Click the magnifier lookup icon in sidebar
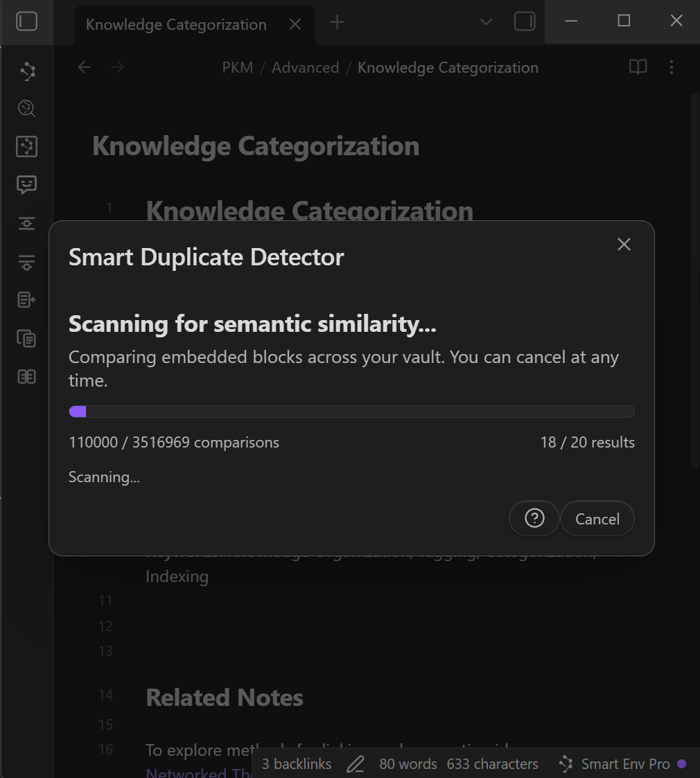 tap(27, 109)
